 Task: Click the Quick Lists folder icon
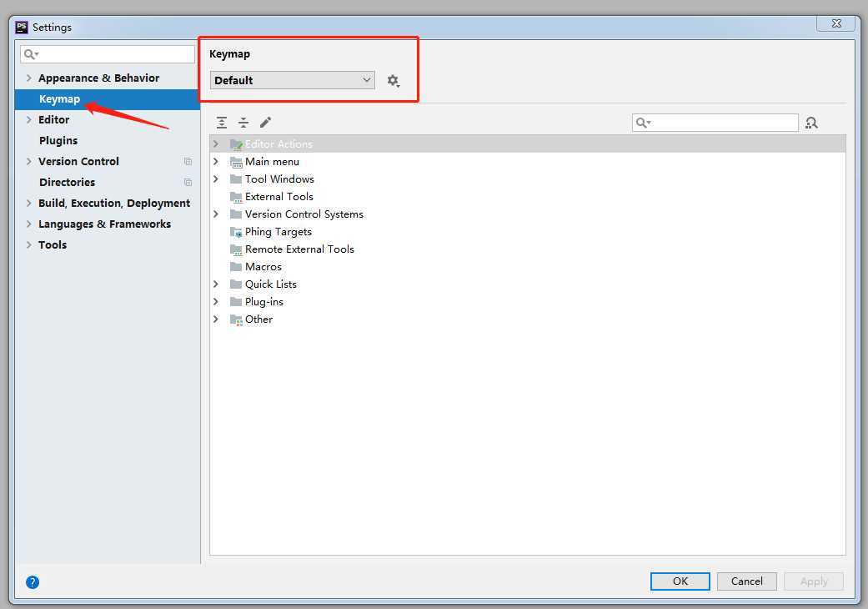236,284
